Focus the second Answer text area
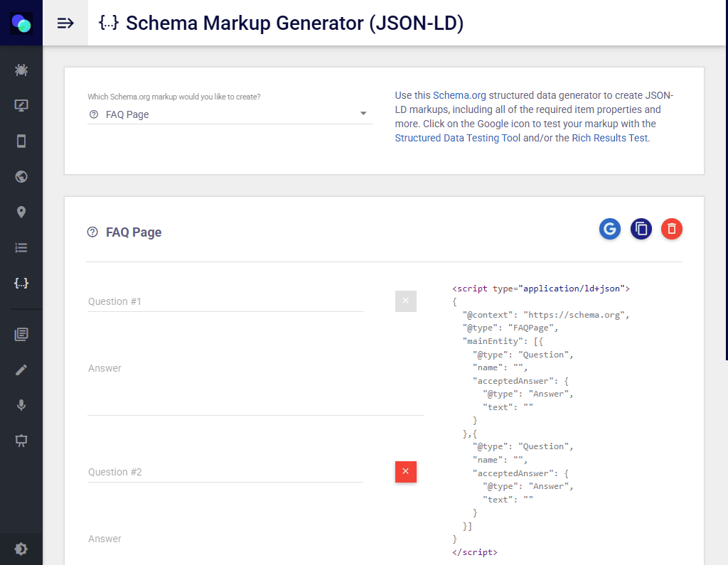 click(x=255, y=548)
